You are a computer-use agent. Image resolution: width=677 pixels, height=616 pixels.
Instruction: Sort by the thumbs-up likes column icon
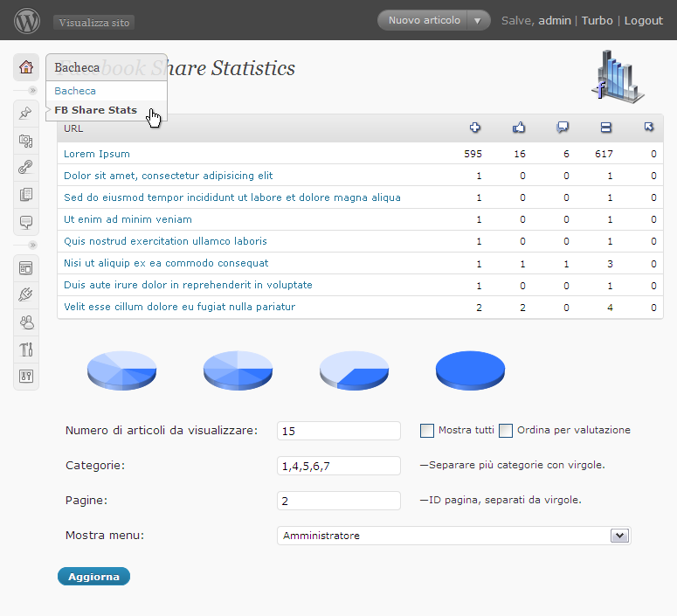tap(519, 128)
